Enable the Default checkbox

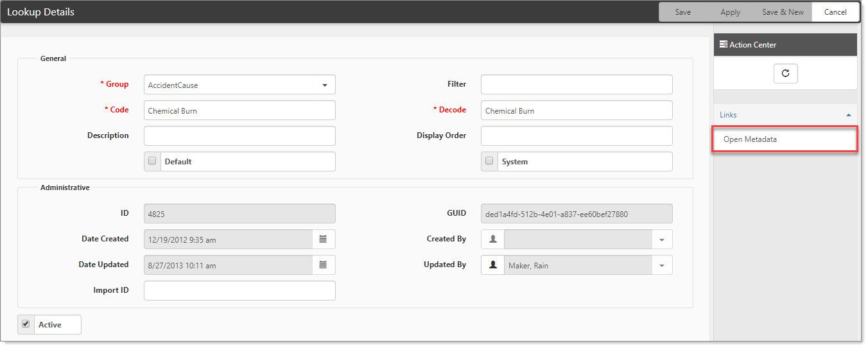[x=152, y=161]
